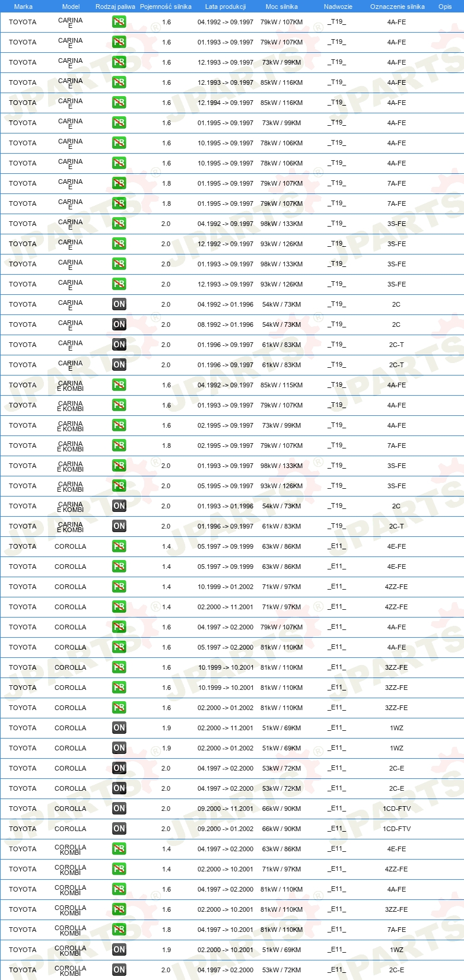Click diesel ON icon in Corolla Kombi 1WZ row
This screenshot has width=464, height=980.
[x=119, y=950]
